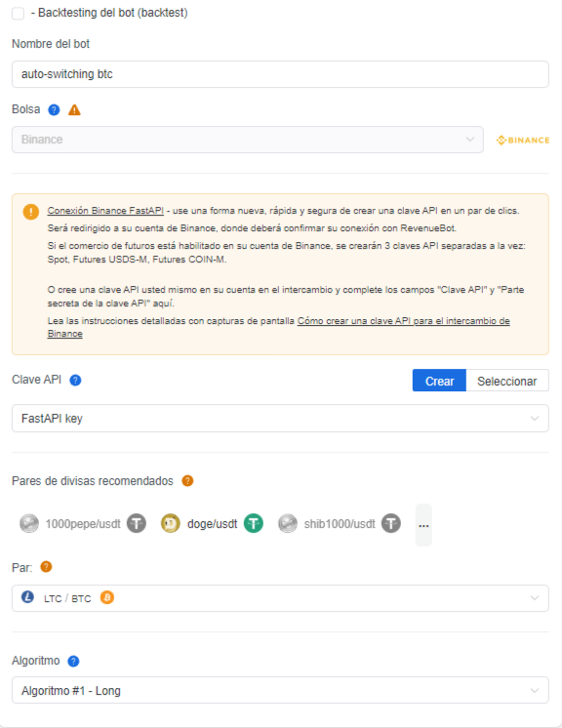
Task: Open Bolsa help question mark icon
Action: tap(55, 110)
